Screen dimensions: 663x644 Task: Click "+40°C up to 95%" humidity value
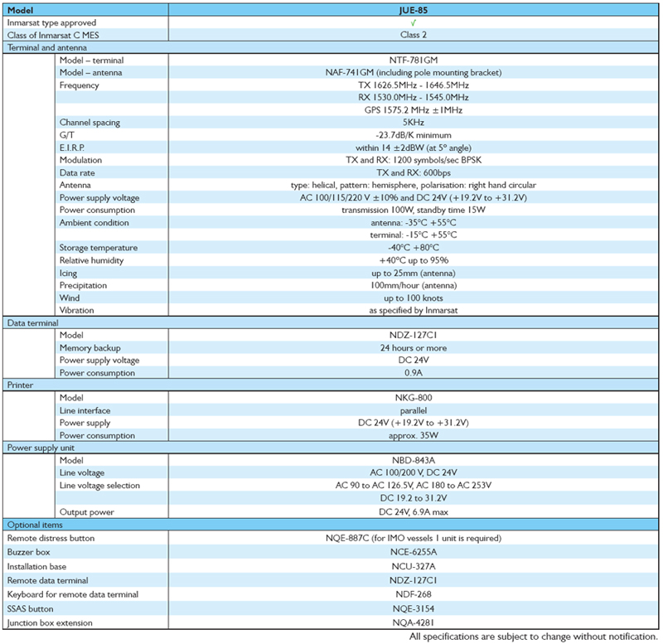pos(413,260)
